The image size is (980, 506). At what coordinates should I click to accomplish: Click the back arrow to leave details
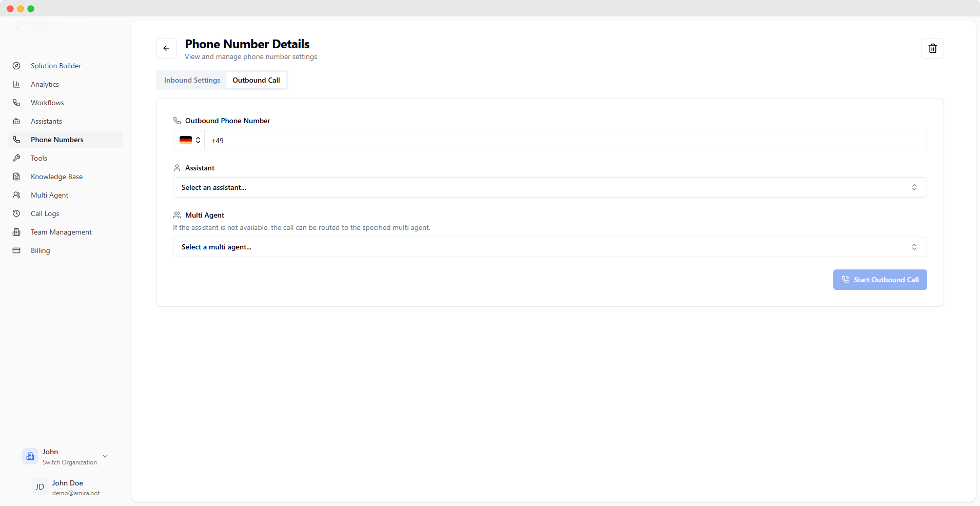(166, 48)
